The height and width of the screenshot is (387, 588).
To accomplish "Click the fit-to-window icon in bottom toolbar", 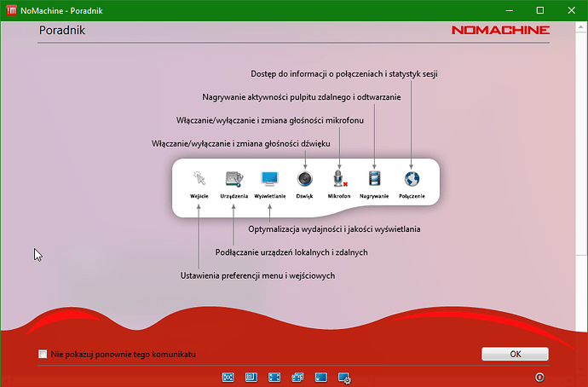I will click(x=228, y=378).
